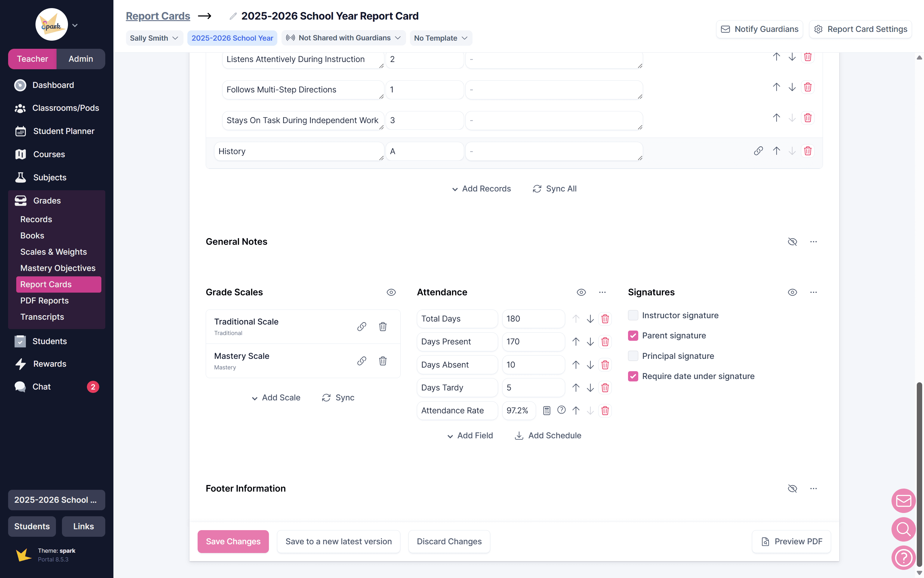The height and width of the screenshot is (578, 924).
Task: Edit report card title pencil icon
Action: click(233, 16)
